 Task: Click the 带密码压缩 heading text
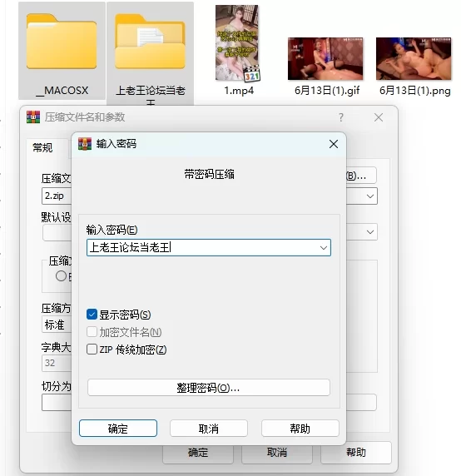pos(209,174)
